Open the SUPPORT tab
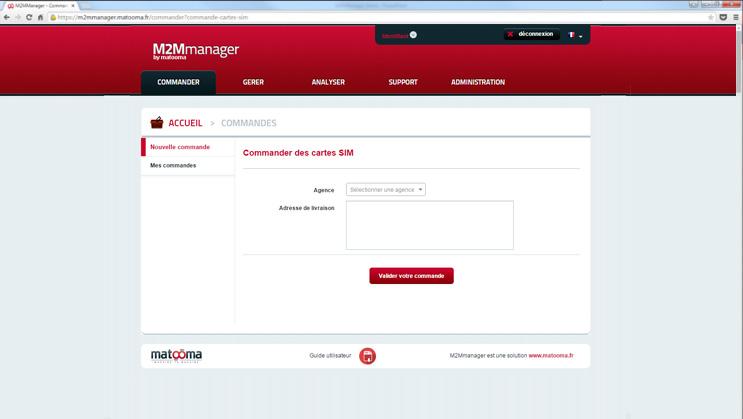The image size is (743, 419). pyautogui.click(x=403, y=82)
